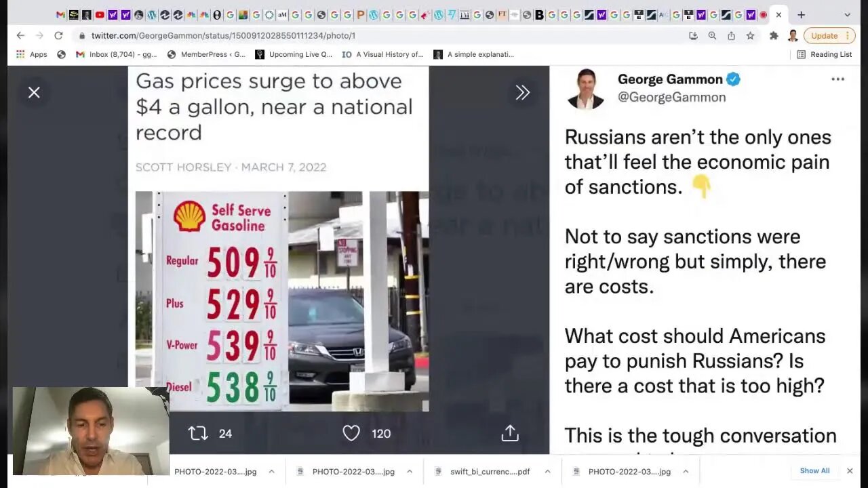Viewport: 868px width, 488px height.
Task: Open the MemberPress bookmark
Action: click(206, 54)
